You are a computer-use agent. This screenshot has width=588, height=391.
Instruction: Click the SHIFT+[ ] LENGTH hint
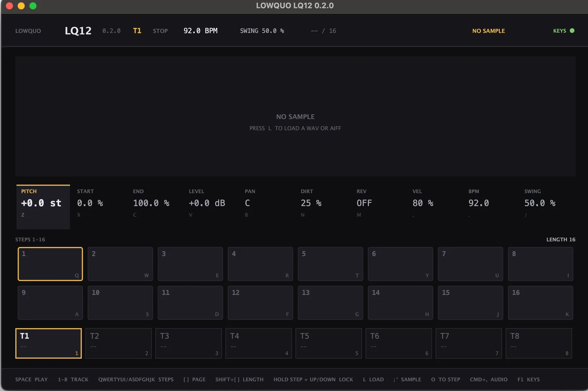point(239,379)
